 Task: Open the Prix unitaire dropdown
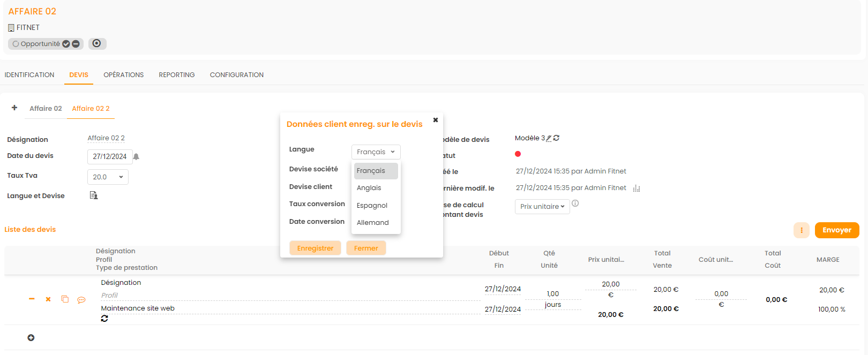pos(542,207)
